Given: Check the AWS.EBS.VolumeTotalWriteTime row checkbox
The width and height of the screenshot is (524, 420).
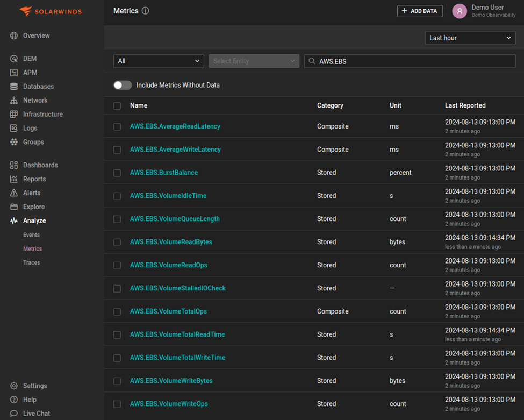Looking at the screenshot, I should (x=117, y=358).
